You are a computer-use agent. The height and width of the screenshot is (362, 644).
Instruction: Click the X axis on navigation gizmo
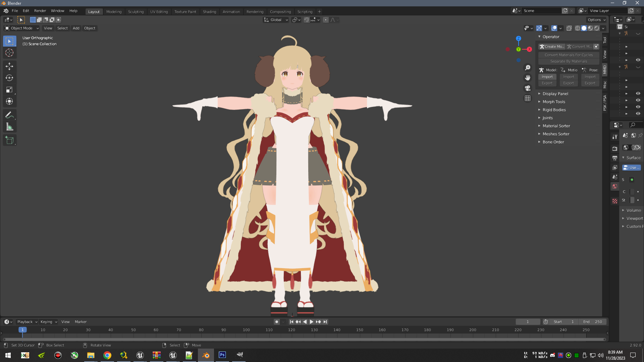coord(529,49)
